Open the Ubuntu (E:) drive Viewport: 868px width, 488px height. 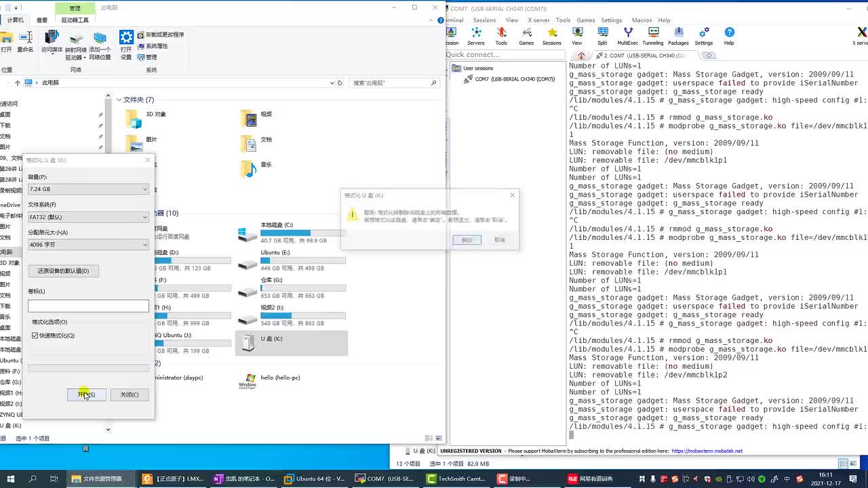292,260
